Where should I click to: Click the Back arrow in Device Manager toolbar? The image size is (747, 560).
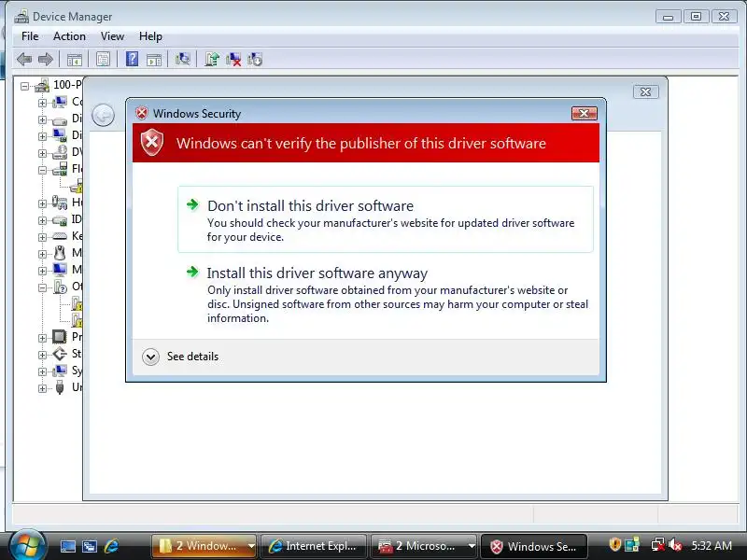pos(24,60)
